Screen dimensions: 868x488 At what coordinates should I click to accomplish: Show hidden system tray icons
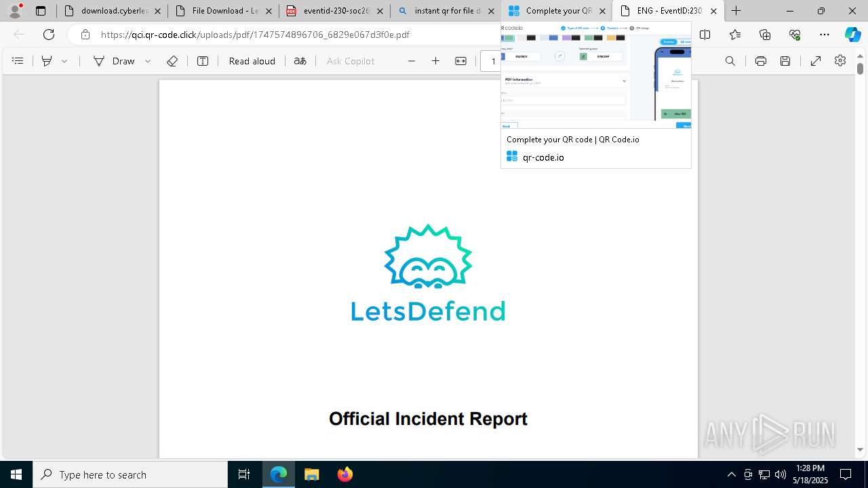(x=731, y=474)
